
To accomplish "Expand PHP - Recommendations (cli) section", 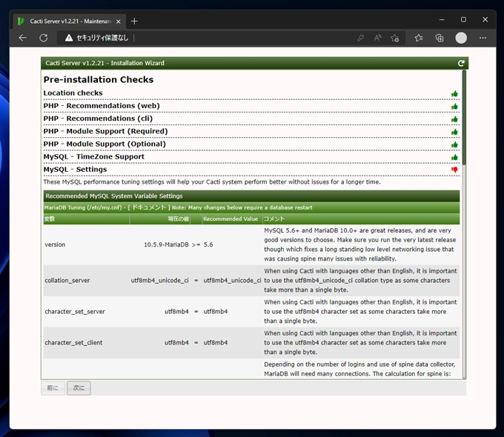I will pos(98,119).
